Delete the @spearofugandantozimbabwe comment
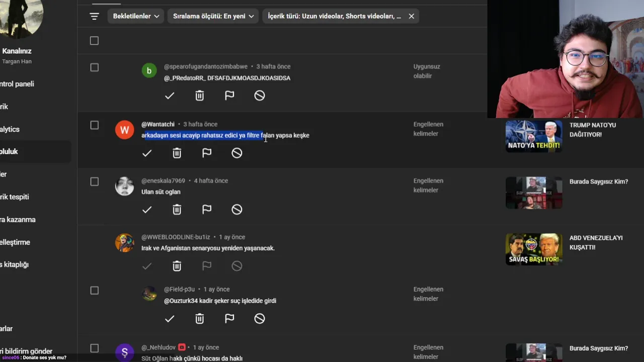 click(x=200, y=96)
